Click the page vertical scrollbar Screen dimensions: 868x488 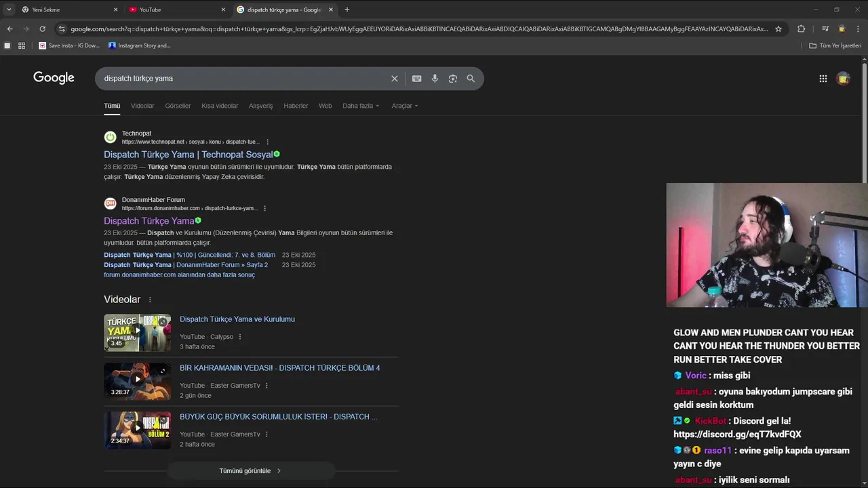point(865,122)
